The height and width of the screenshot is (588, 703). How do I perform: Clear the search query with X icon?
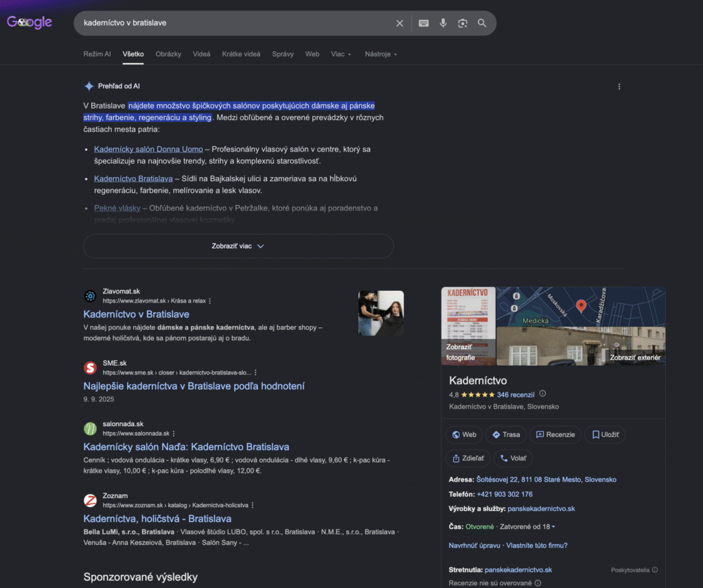pos(400,23)
